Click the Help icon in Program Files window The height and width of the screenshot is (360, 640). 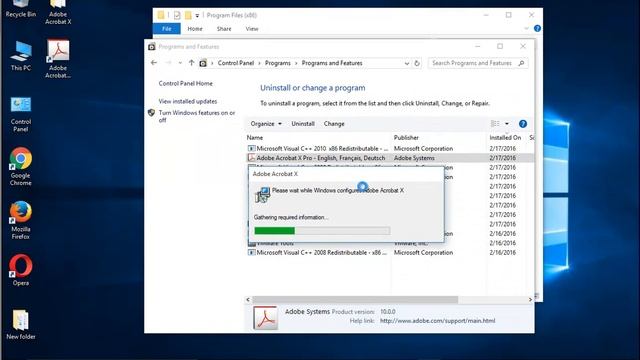[x=537, y=29]
